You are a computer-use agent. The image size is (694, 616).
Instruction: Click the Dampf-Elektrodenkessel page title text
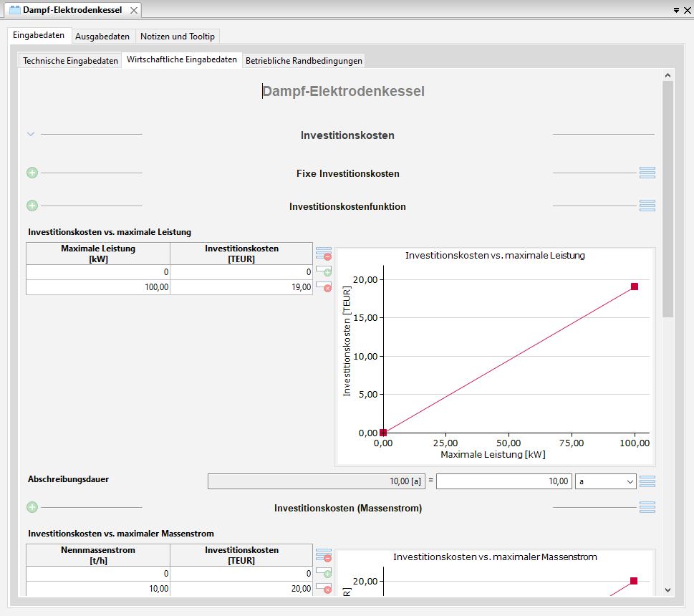coord(344,91)
